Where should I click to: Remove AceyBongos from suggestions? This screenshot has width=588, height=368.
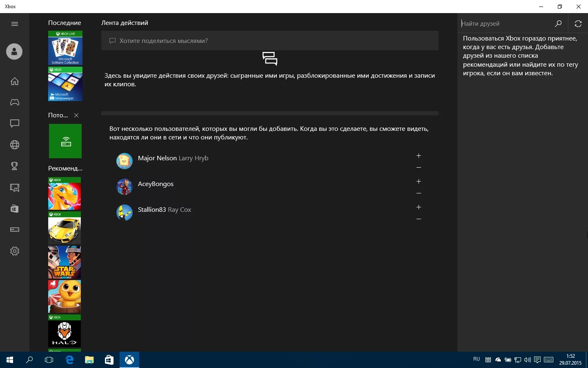pos(419,193)
